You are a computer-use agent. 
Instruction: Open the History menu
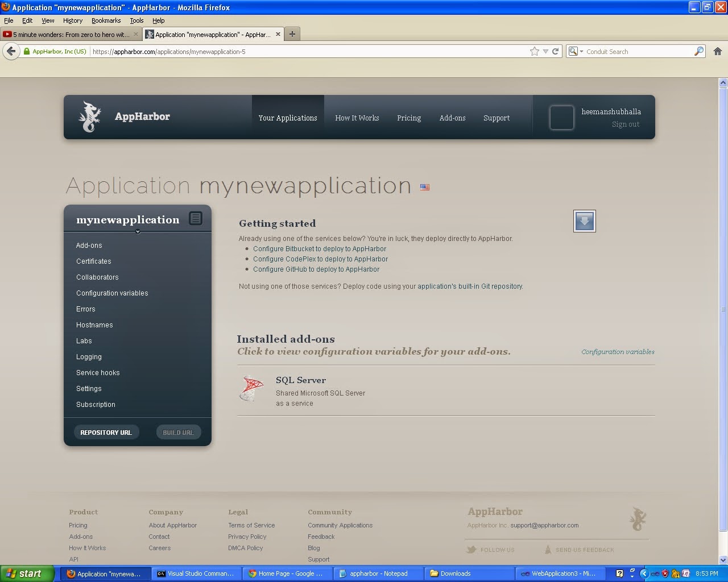pyautogui.click(x=73, y=20)
